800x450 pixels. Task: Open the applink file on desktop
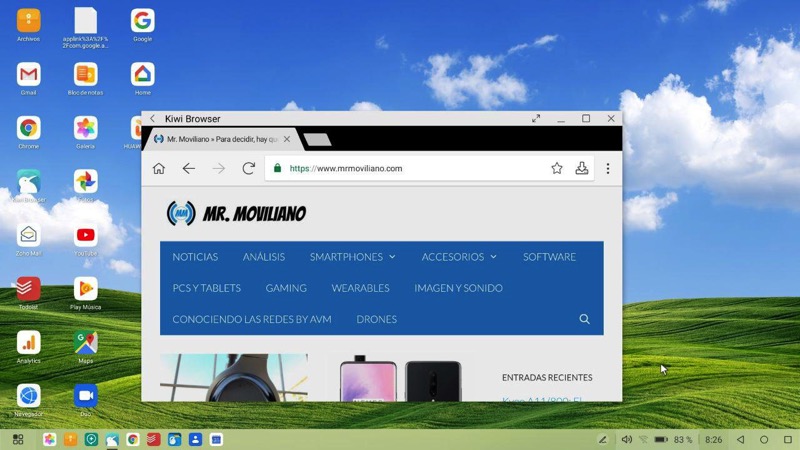click(85, 21)
